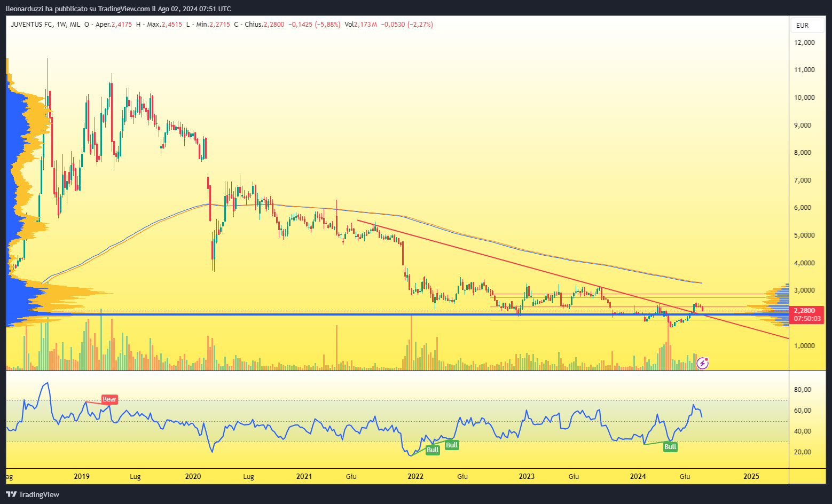The image size is (832, 504).
Task: Click the RSI 80,00 axis label
Action: pos(803,390)
